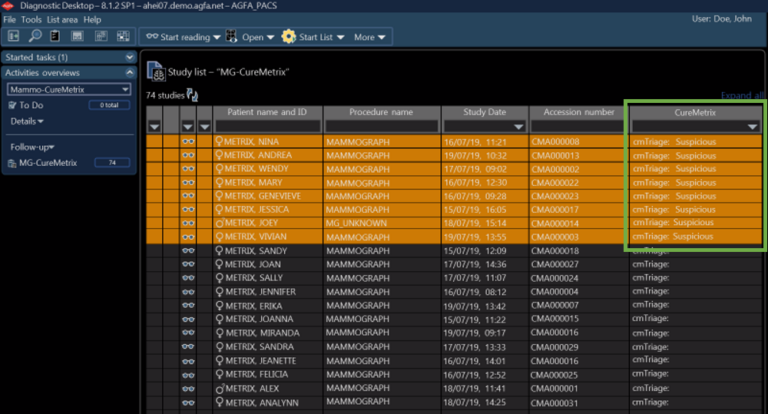
Task: Click the glasses icon on Start reading
Action: (152, 37)
